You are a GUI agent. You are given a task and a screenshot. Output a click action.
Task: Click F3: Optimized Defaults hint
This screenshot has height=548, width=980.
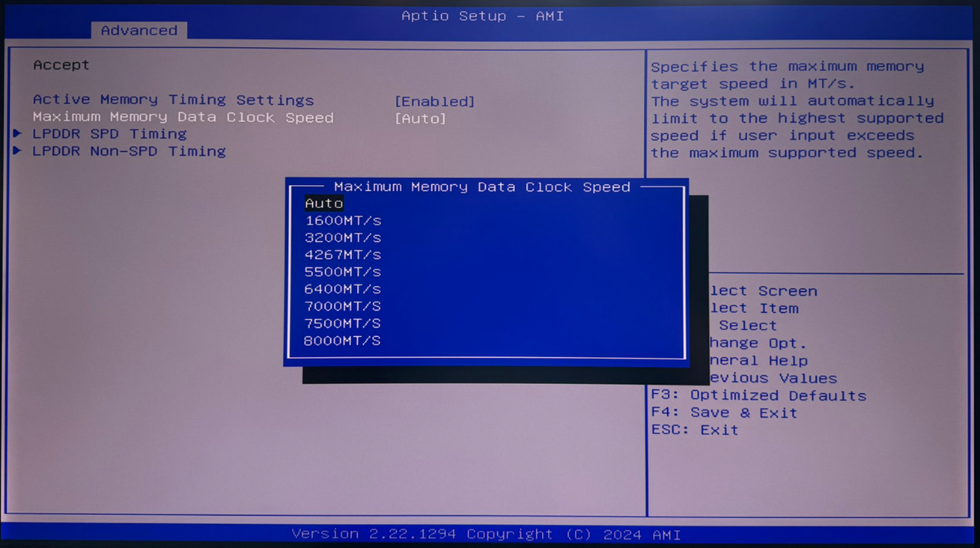pyautogui.click(x=759, y=395)
